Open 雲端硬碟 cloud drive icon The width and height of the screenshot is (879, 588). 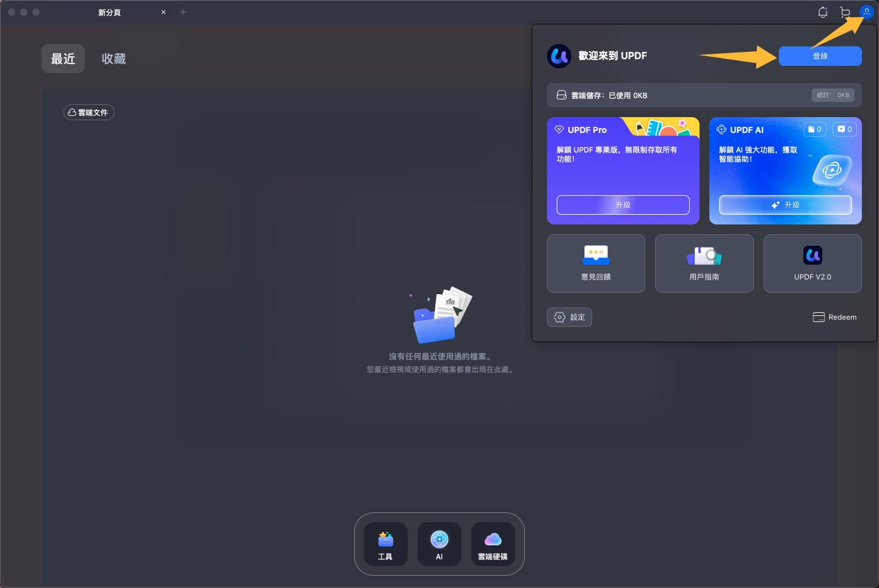(x=493, y=544)
